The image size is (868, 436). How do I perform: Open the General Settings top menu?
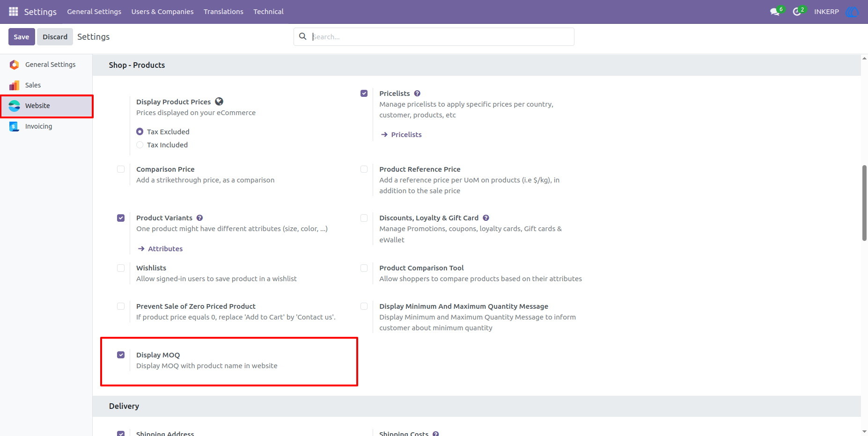point(94,12)
